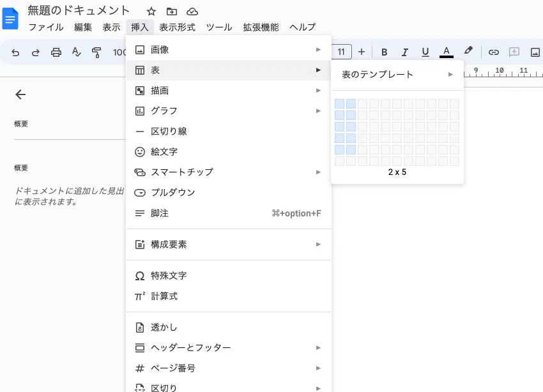The width and height of the screenshot is (543, 392).
Task: Click the highlighter pen icon
Action: coord(468,52)
